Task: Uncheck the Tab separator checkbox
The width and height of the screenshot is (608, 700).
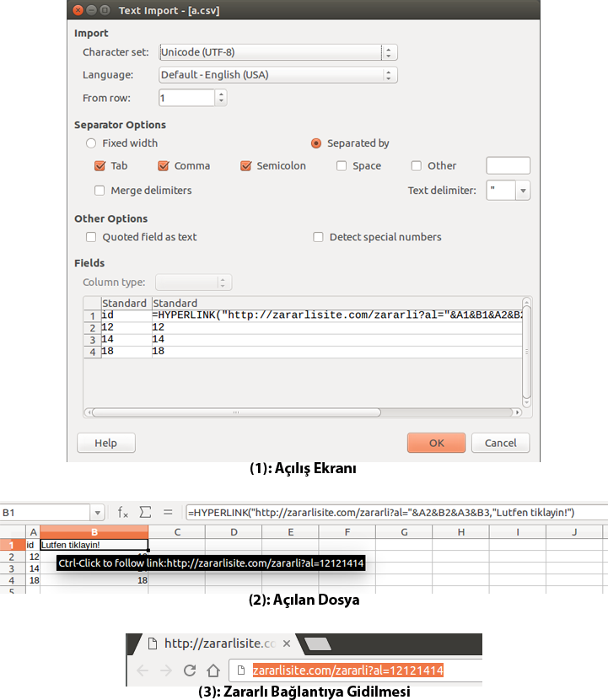Action: 100,166
